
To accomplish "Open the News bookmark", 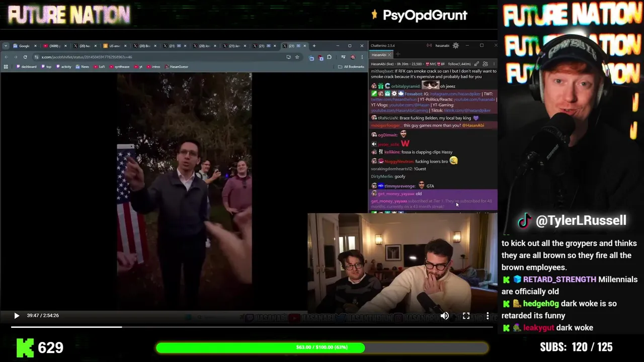I will point(82,66).
